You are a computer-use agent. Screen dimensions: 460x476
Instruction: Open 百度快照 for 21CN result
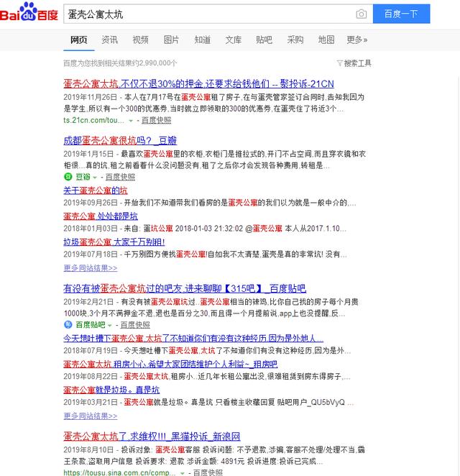point(156,120)
